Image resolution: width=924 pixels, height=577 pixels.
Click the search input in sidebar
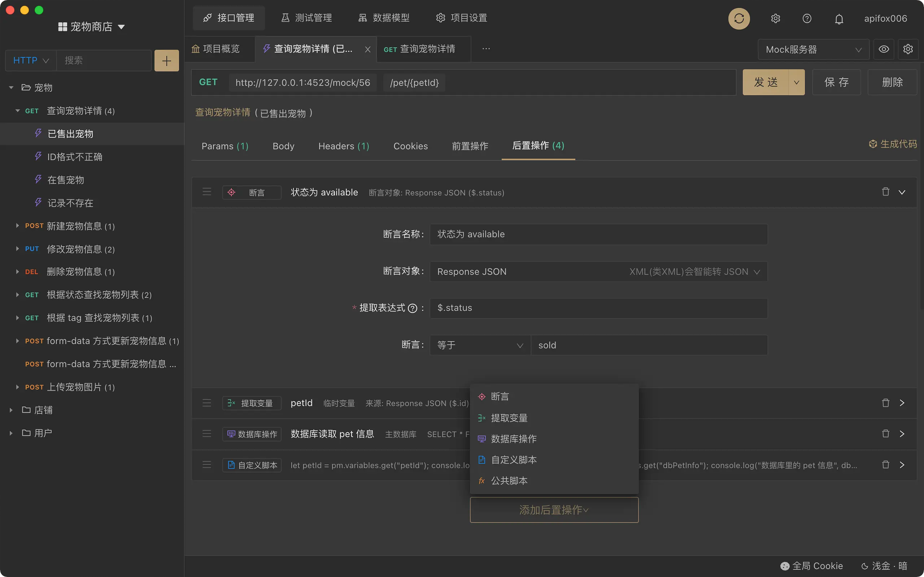[104, 60]
